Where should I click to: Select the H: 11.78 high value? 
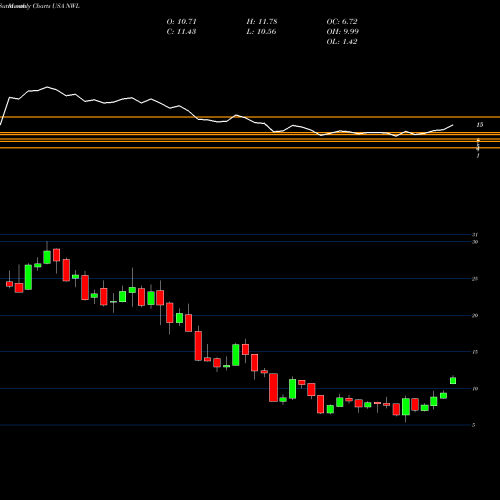tap(262, 21)
